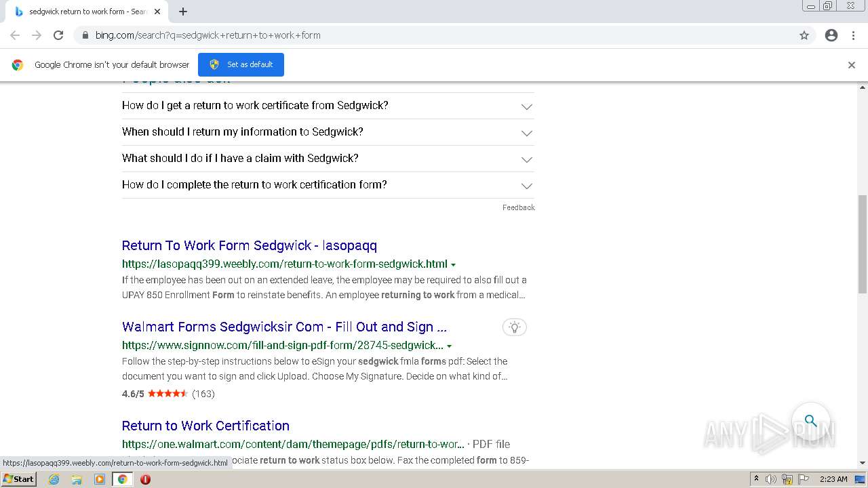Open lasopaqq399.weebly.com URL dropdown arrow
Screen dimensions: 868x488
453,264
